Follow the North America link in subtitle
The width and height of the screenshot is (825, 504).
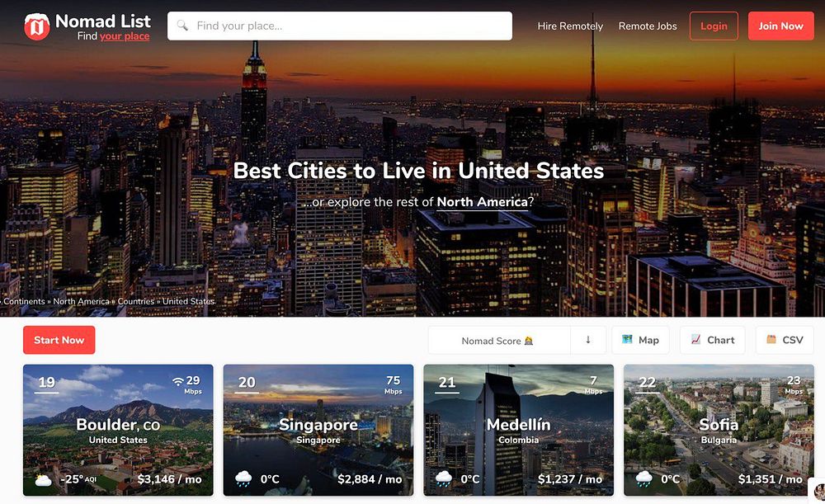[x=482, y=202]
